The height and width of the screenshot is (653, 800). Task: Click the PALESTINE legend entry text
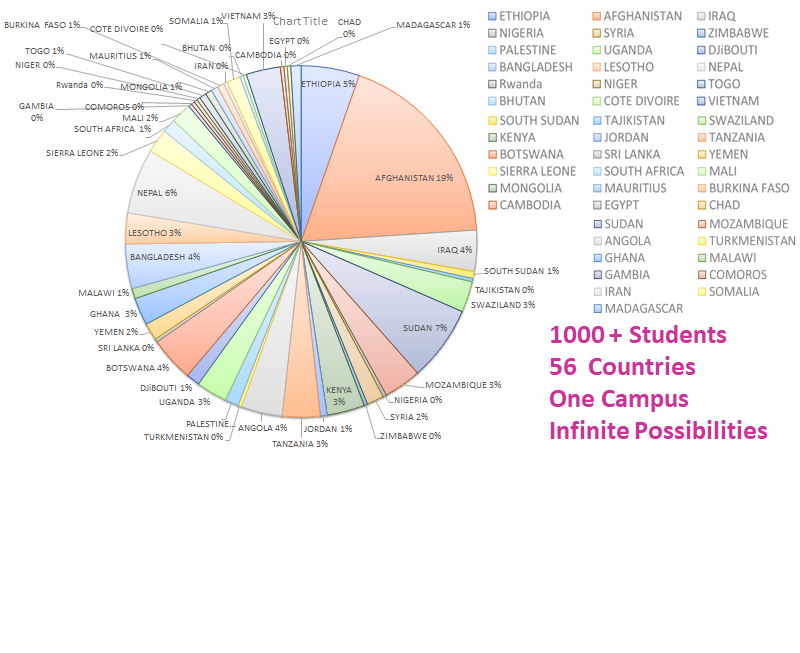[528, 50]
